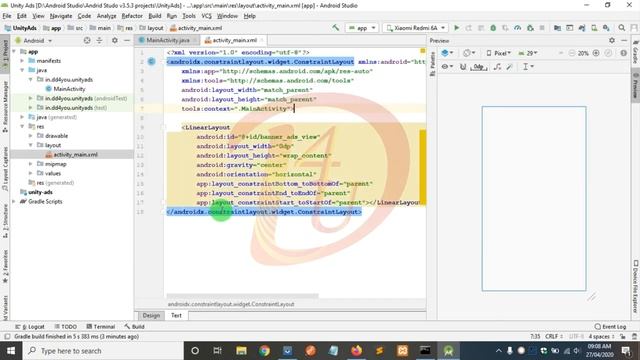Click the Make Project hammer icon
The width and height of the screenshot is (640, 360).
[x=336, y=28]
